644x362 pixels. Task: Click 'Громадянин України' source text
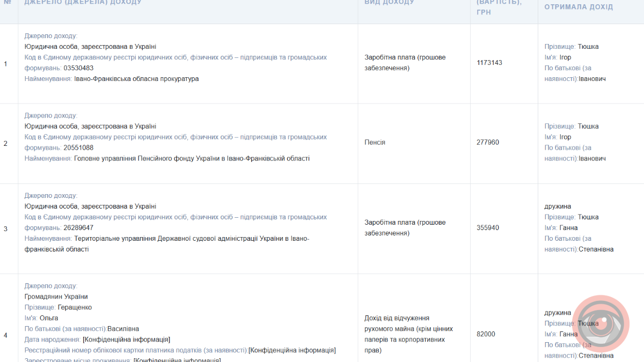pyautogui.click(x=56, y=297)
